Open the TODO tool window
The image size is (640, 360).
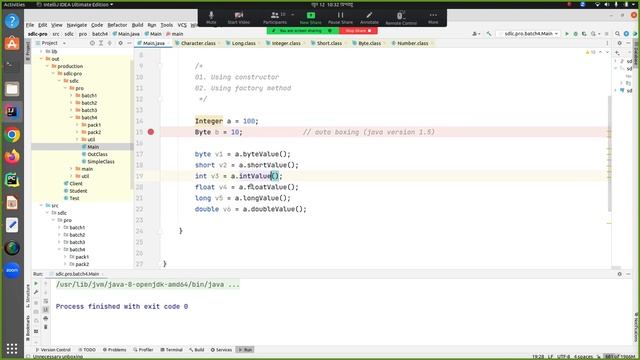(87, 350)
